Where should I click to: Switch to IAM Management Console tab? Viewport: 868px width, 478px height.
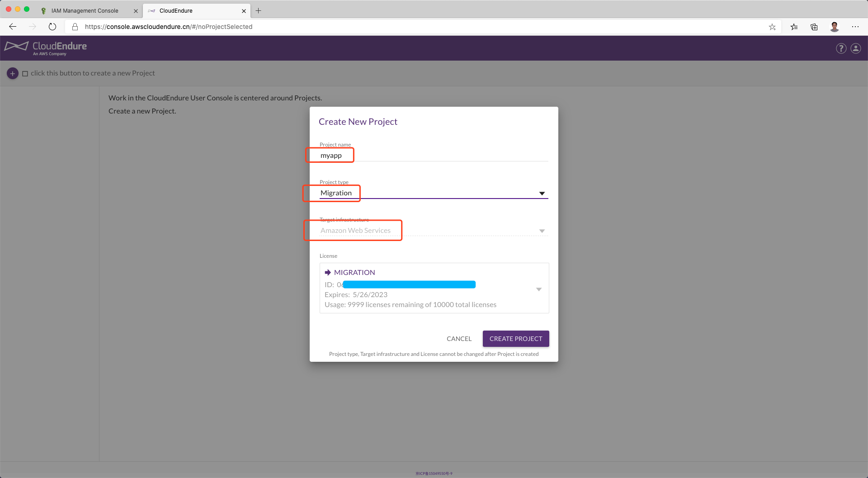tap(85, 11)
